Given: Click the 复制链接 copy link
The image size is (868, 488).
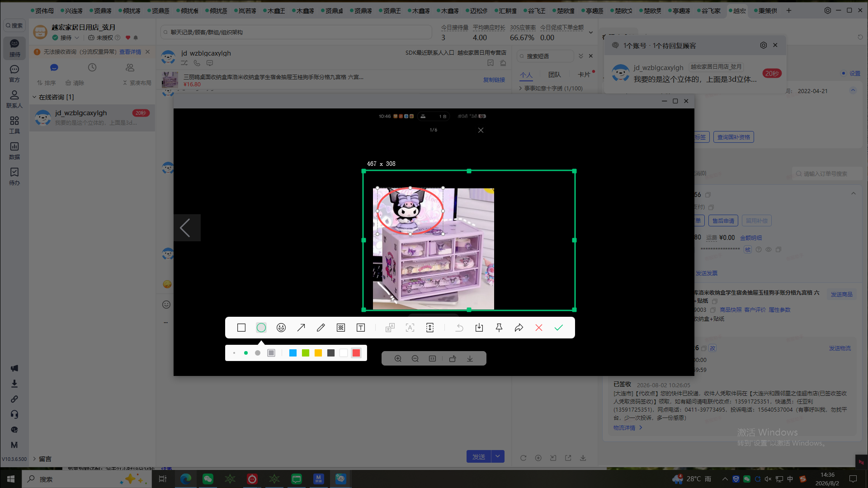Looking at the screenshot, I should 494,80.
